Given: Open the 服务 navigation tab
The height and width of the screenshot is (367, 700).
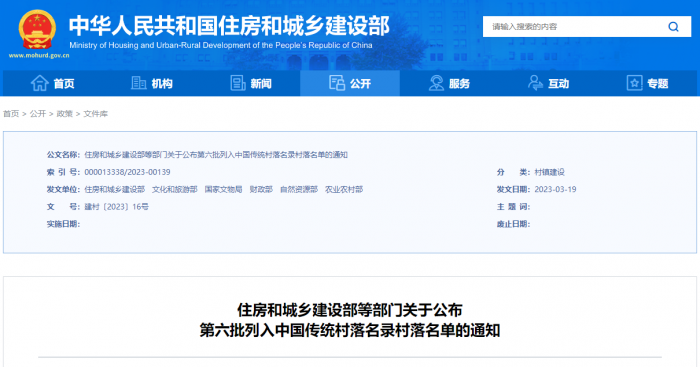Looking at the screenshot, I should click(x=449, y=83).
